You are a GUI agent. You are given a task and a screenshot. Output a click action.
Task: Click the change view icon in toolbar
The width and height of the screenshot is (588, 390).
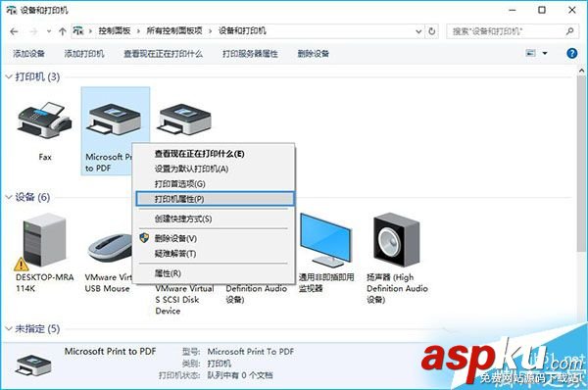coord(530,53)
